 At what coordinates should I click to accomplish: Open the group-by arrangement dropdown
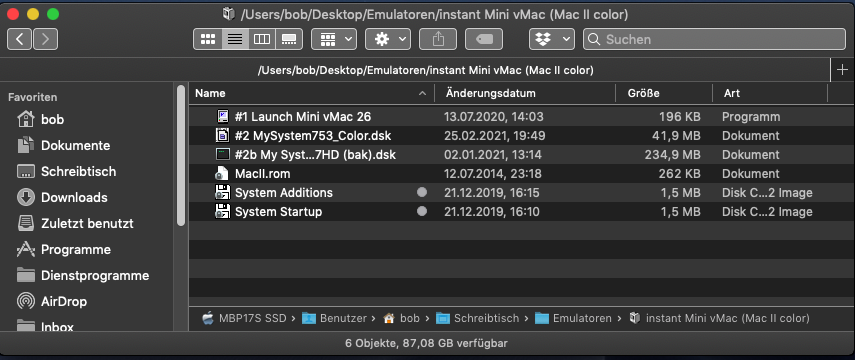(x=334, y=39)
